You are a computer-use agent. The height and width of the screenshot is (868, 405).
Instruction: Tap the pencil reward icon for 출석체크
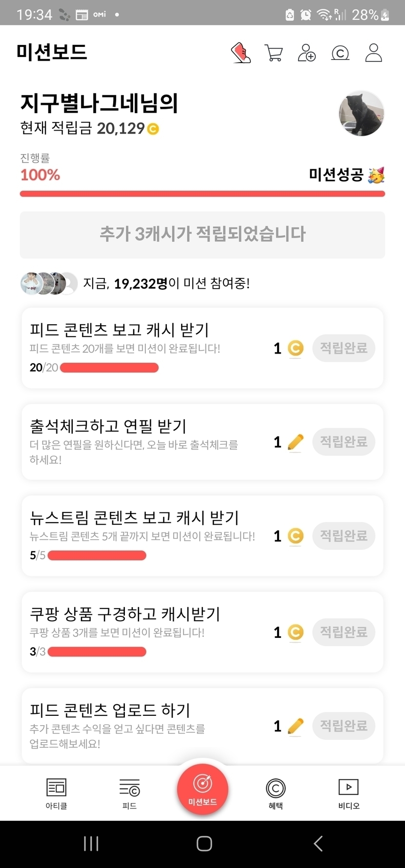pos(295,442)
